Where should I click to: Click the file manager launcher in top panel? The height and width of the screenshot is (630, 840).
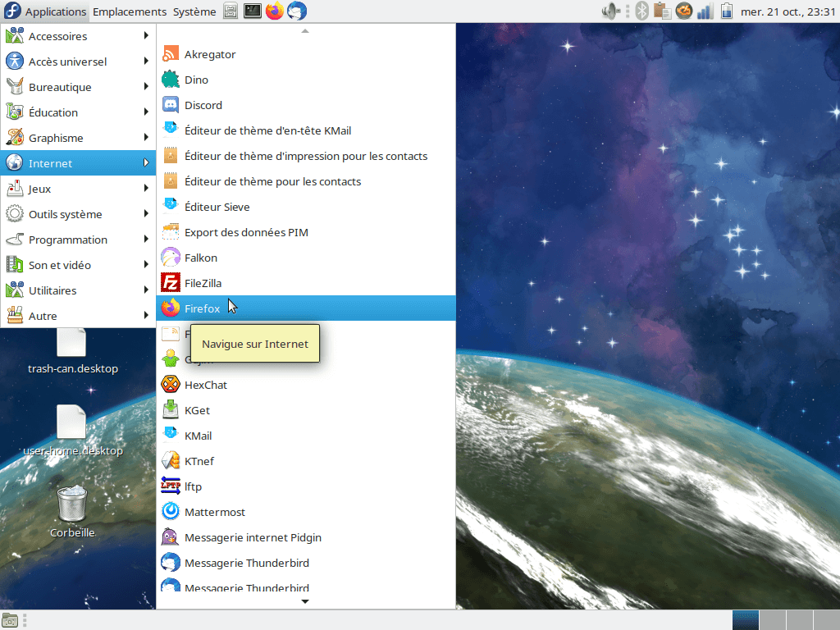231,11
